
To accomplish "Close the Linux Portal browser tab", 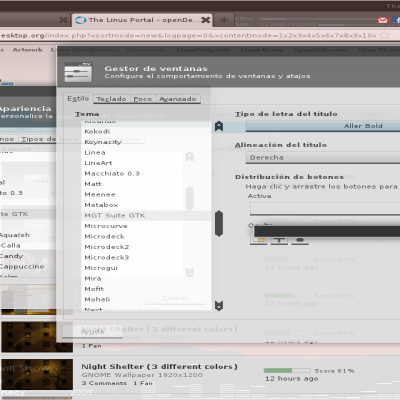I will (x=206, y=20).
